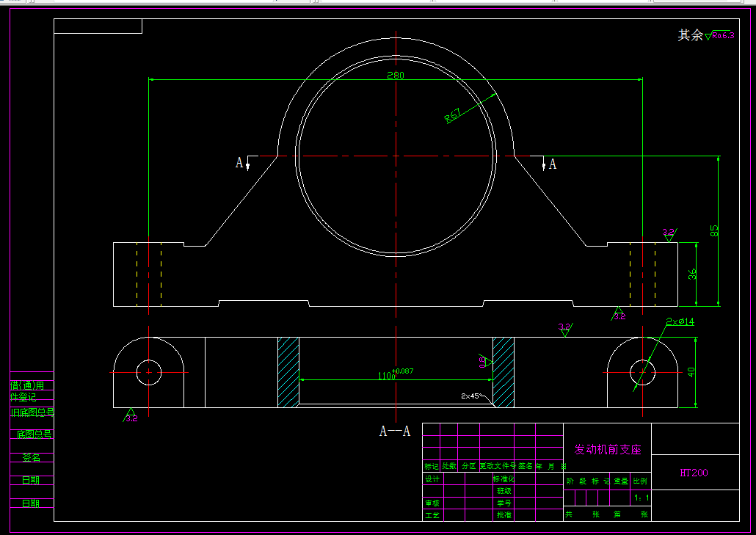This screenshot has width=756, height=535.
Task: Click the 底图总号 side label
Action: 34,434
